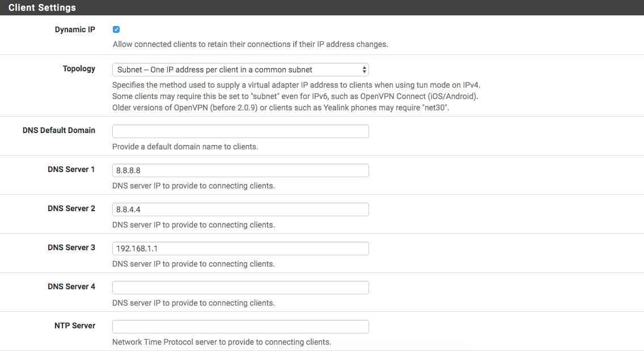The width and height of the screenshot is (644, 351).
Task: Toggle Dynamic IP to allow connection retention
Action: 116,29
